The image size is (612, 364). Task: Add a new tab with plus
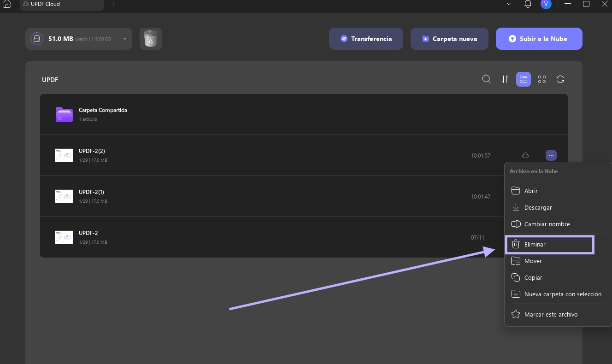113,4
